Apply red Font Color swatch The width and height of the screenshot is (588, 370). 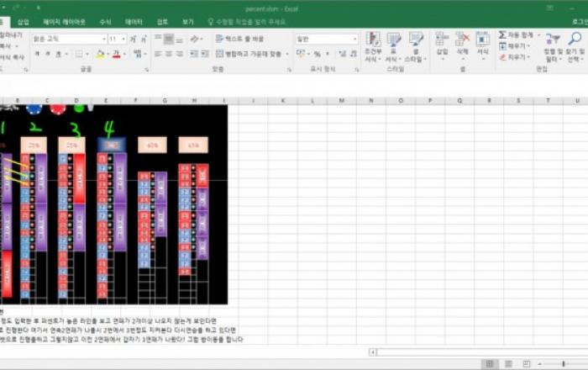click(x=117, y=55)
